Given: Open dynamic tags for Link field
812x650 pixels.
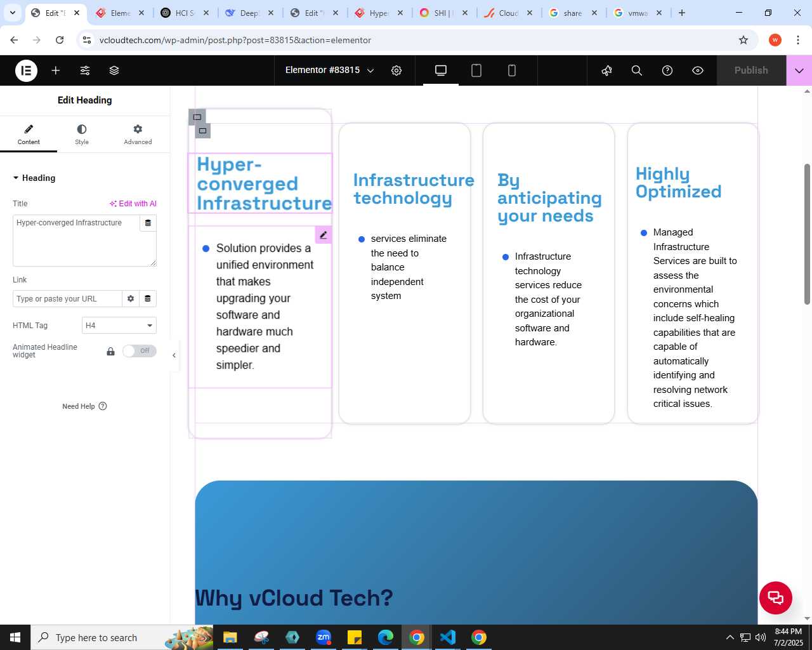Looking at the screenshot, I should [148, 299].
